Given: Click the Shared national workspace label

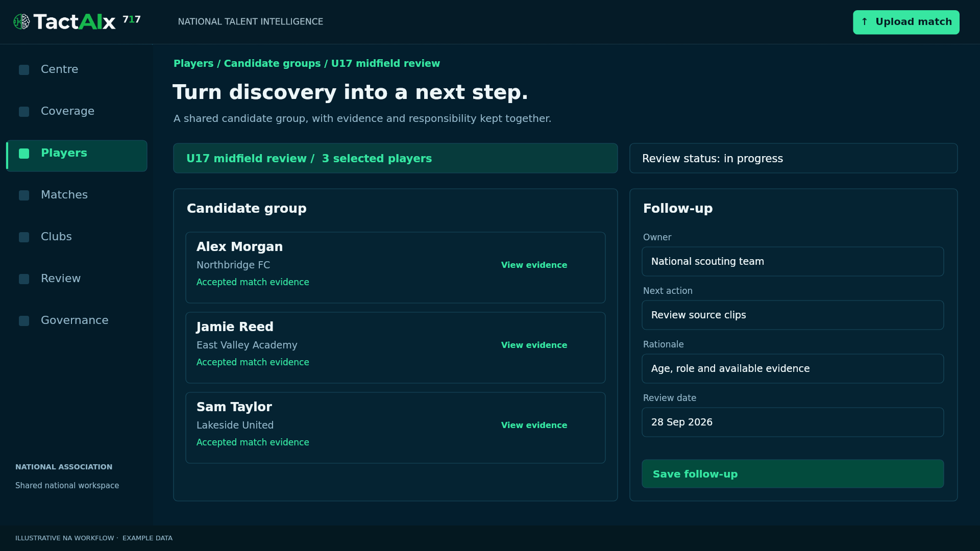Looking at the screenshot, I should [67, 486].
